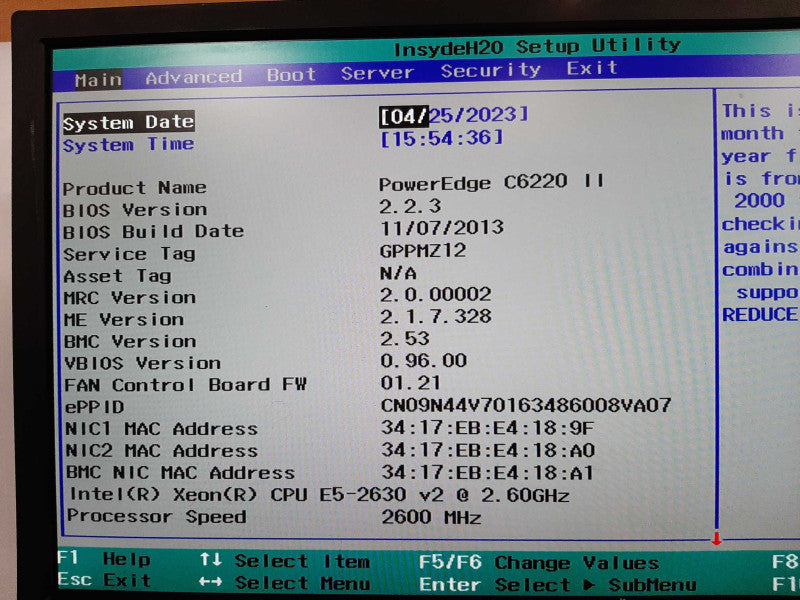Screen dimensions: 800x600
Task: Click VBIOS version value 0.96.00
Action: coord(424,361)
